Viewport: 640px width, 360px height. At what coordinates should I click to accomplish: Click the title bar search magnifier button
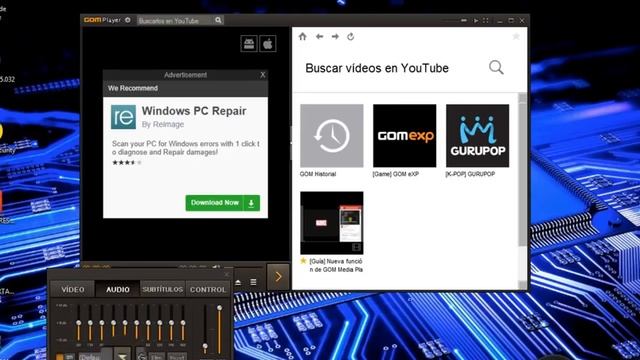click(218, 20)
